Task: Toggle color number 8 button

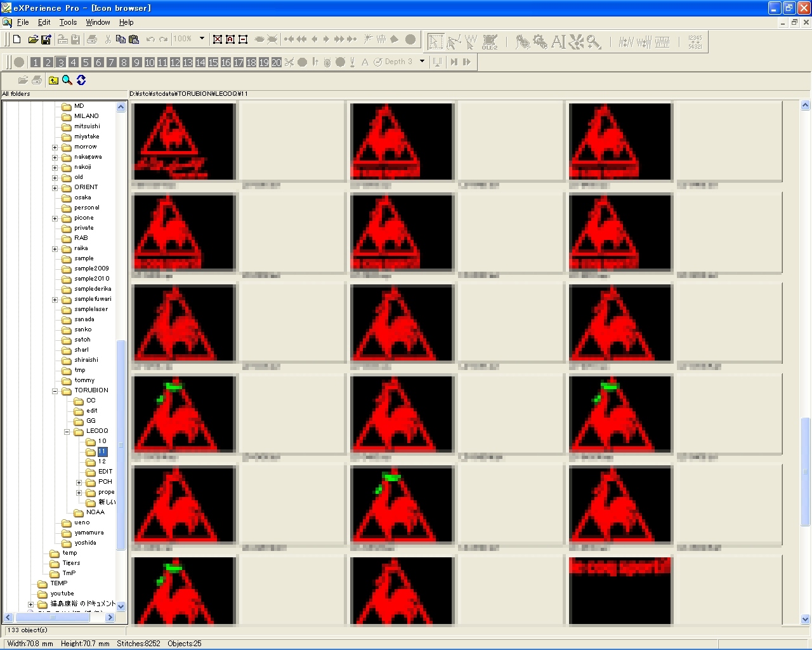Action: point(124,62)
